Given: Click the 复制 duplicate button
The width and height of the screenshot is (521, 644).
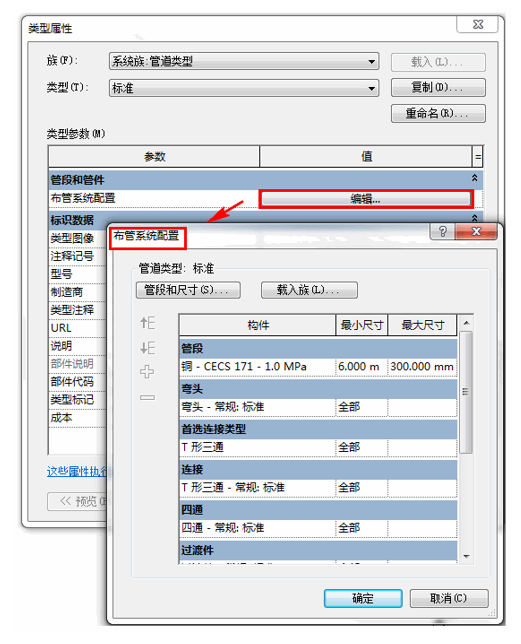Looking at the screenshot, I should coord(438,87).
